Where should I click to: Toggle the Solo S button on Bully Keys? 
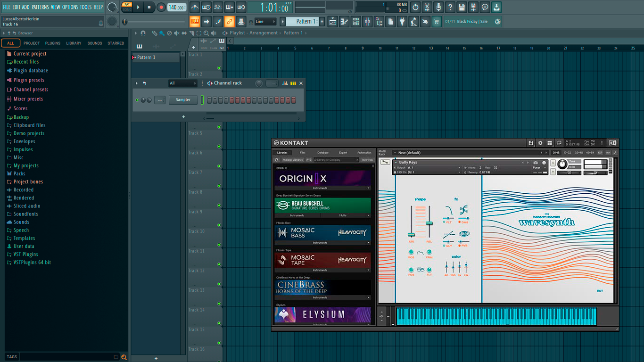(x=553, y=163)
